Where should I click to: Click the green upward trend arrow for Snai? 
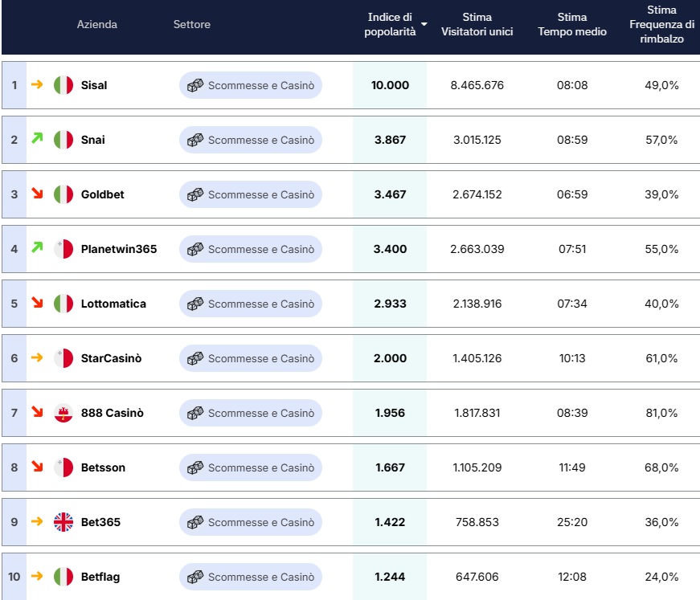click(x=37, y=138)
